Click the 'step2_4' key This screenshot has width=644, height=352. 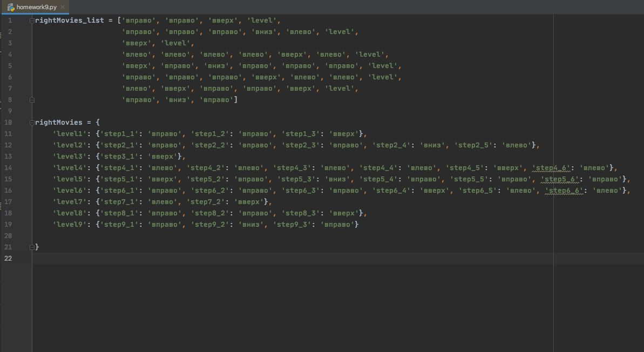click(391, 145)
